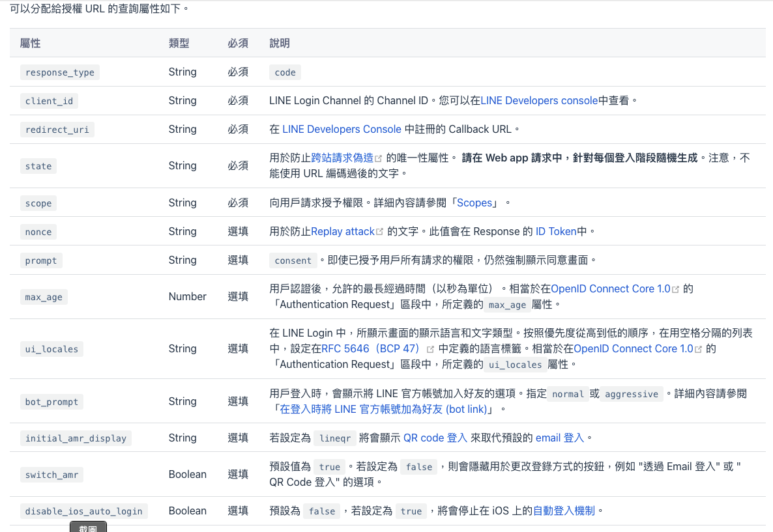Select the aggressive value in bot_prompt row

click(632, 394)
